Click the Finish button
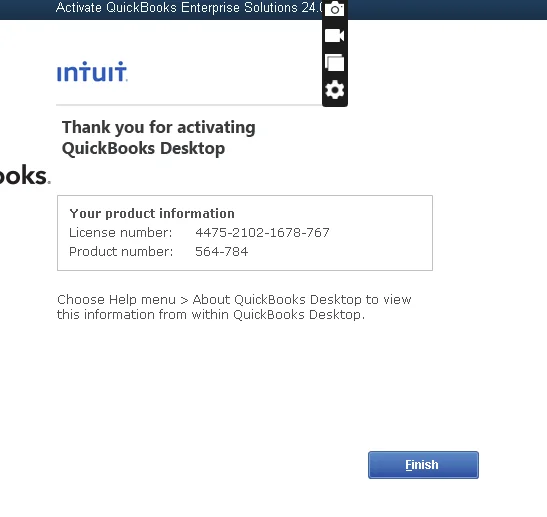 pos(423,465)
